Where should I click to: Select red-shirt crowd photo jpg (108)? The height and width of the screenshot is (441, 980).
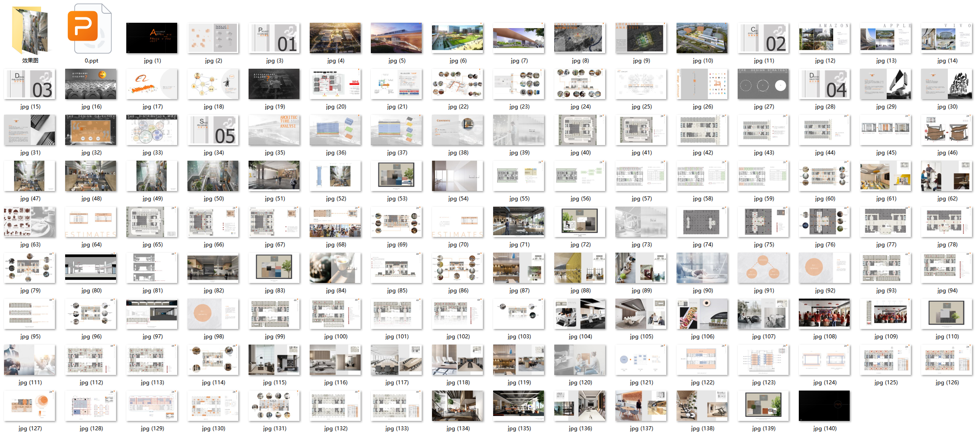(824, 314)
